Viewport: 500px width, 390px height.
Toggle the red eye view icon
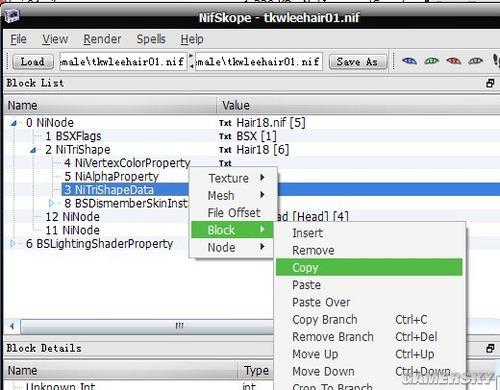point(453,61)
